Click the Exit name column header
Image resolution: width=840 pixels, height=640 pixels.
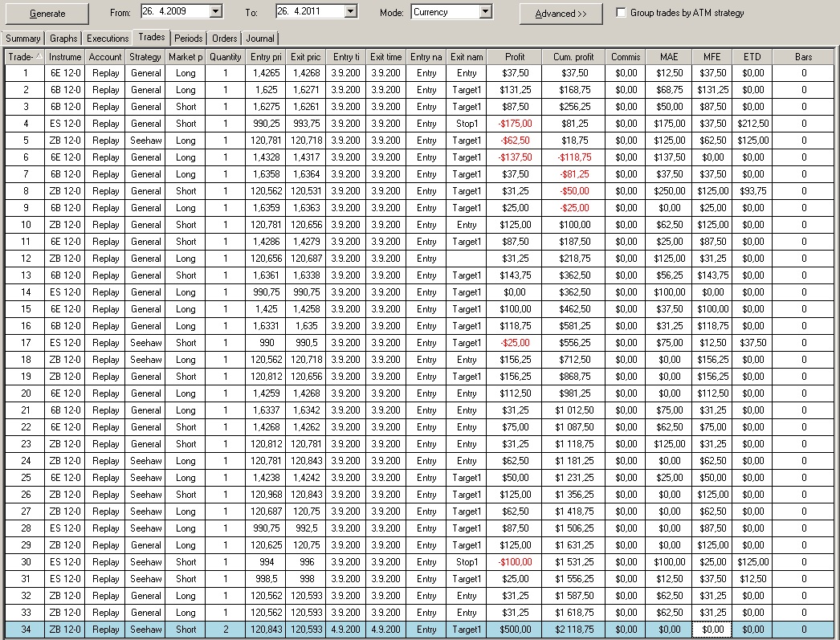(467, 57)
